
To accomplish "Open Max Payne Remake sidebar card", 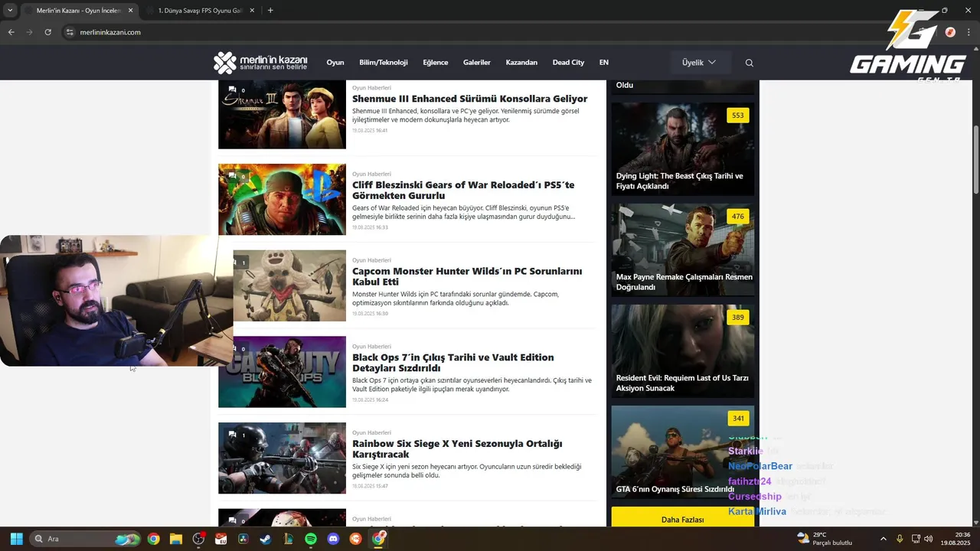I will pyautogui.click(x=682, y=249).
